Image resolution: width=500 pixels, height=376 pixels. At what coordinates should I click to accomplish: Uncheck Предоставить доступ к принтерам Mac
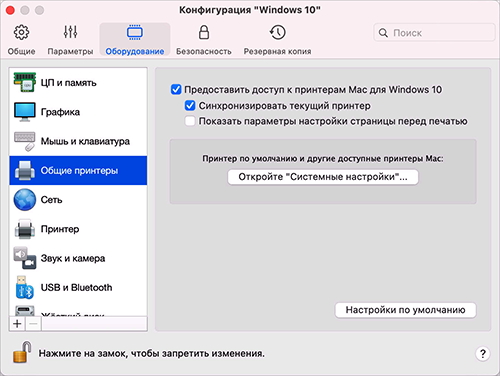tap(176, 89)
